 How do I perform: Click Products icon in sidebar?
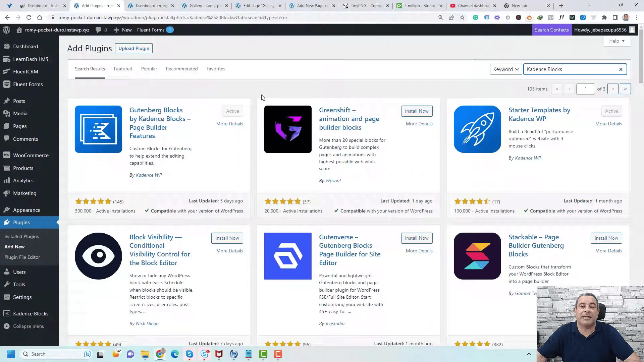click(6, 168)
